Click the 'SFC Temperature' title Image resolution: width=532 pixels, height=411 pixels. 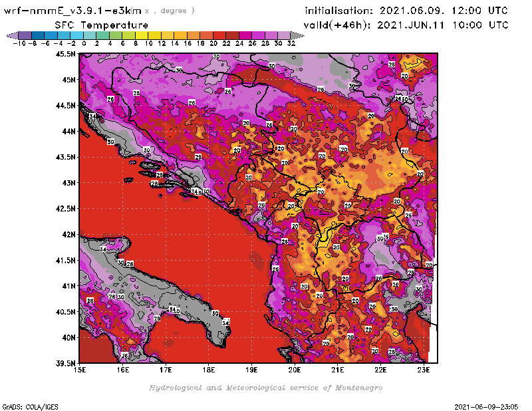101,25
